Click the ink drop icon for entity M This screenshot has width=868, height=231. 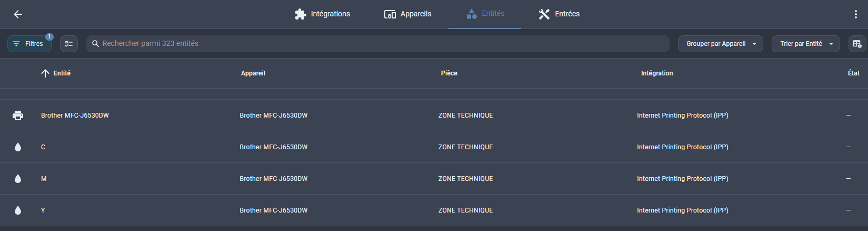click(x=18, y=179)
